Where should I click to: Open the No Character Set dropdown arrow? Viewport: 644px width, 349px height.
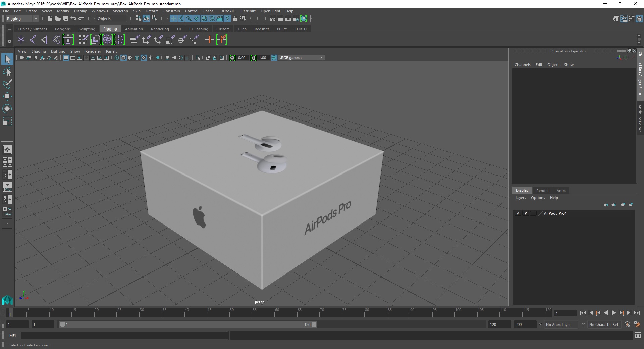point(583,324)
